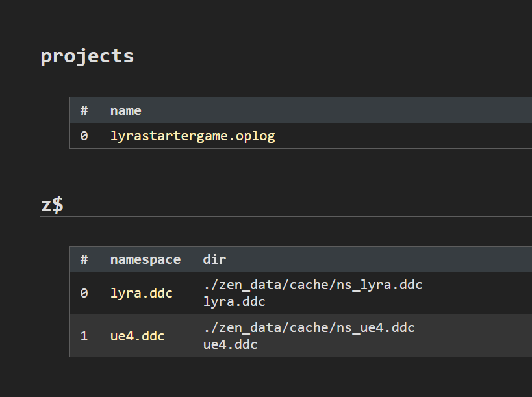Click the z$ section heading
Screen dimensions: 532x397
point(52,205)
